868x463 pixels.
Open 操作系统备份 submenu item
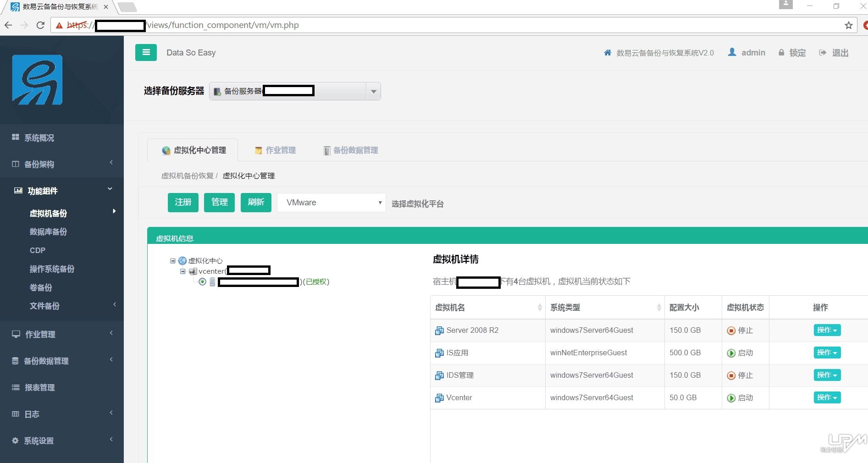[x=52, y=269]
